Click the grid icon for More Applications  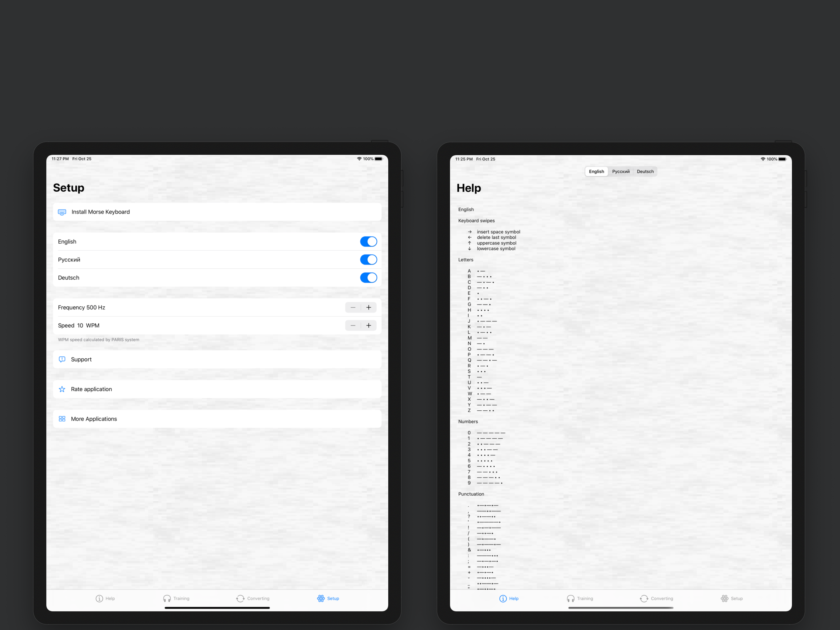(62, 419)
